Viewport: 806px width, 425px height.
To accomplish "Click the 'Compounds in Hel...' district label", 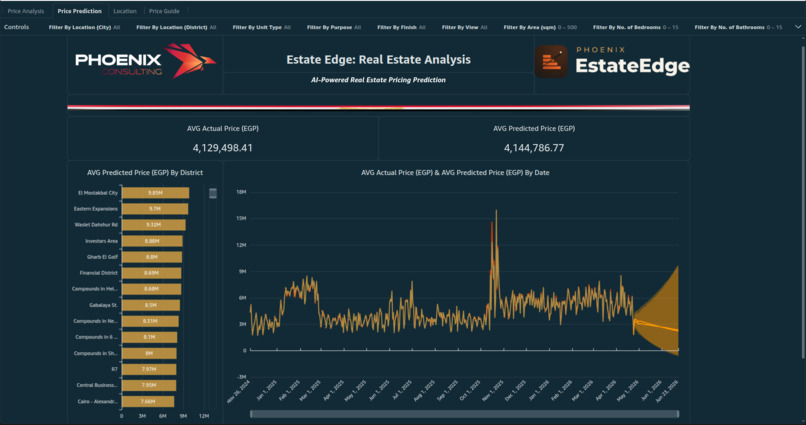I will [x=95, y=289].
